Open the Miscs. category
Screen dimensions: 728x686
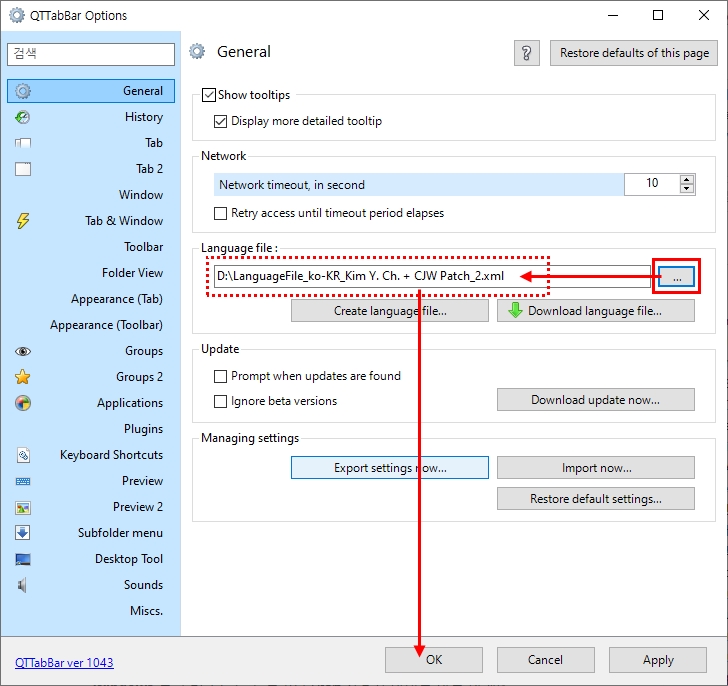click(x=91, y=611)
